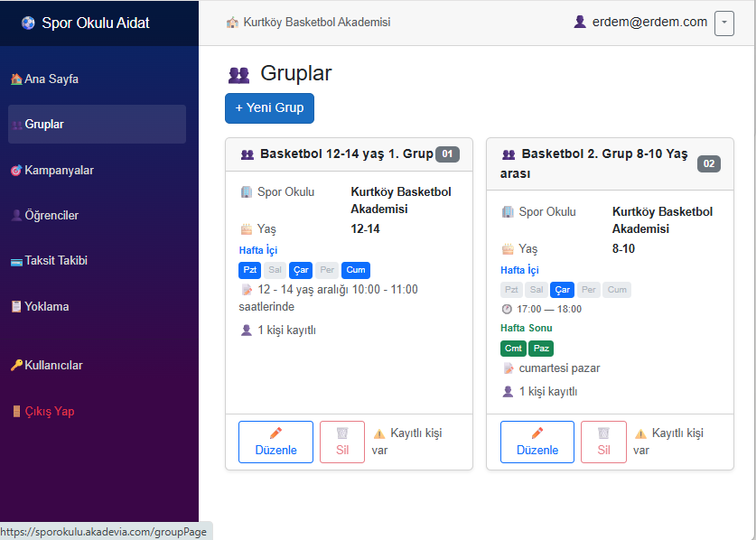This screenshot has width=756, height=540.
Task: Click the 12-14 age value
Action: [365, 229]
